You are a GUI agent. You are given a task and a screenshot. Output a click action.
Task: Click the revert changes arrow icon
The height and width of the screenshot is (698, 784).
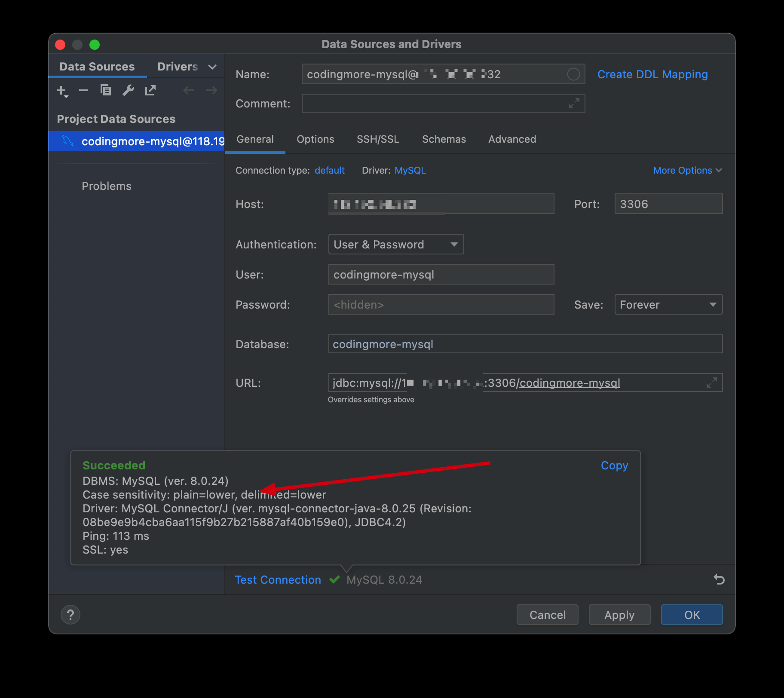tap(719, 579)
